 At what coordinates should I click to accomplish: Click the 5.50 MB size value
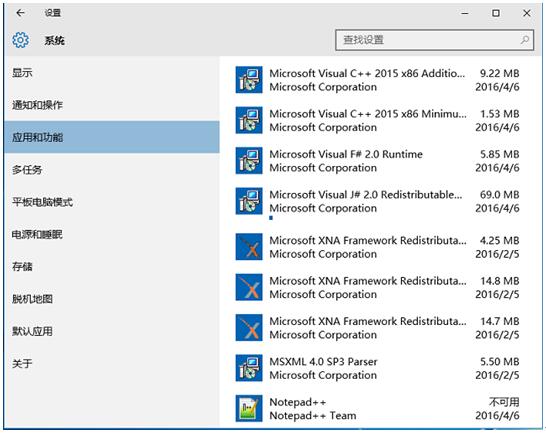coord(500,362)
